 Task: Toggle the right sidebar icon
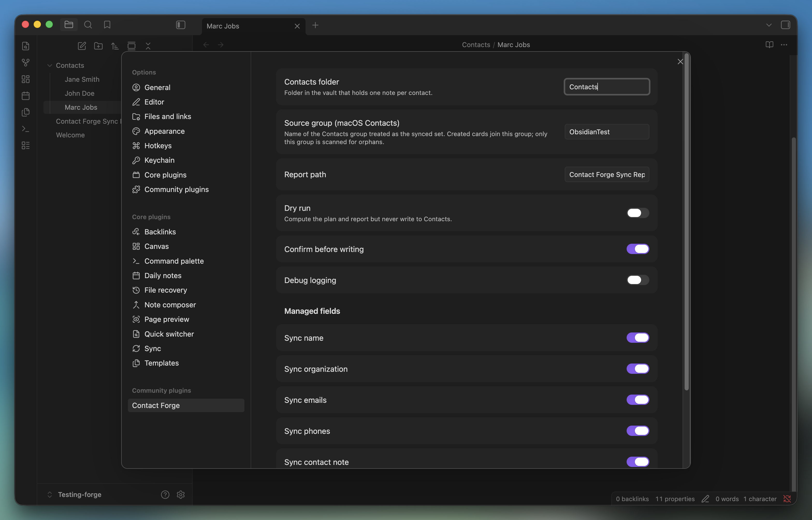785,25
